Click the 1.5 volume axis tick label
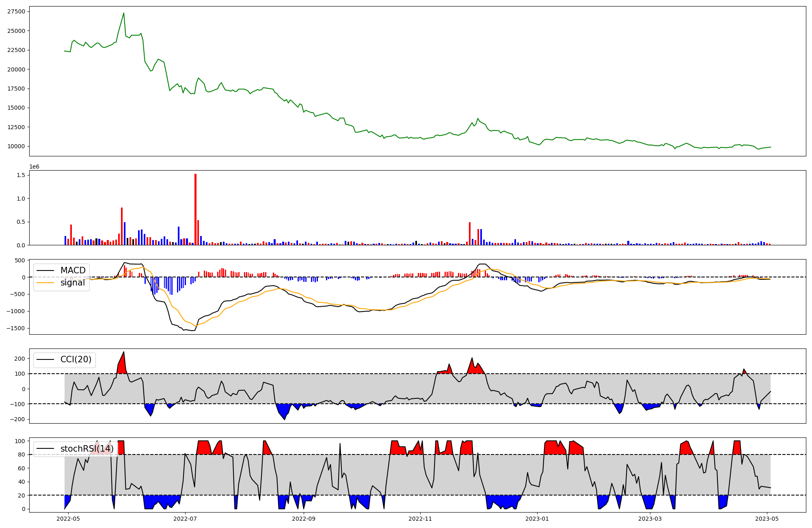 click(x=21, y=175)
